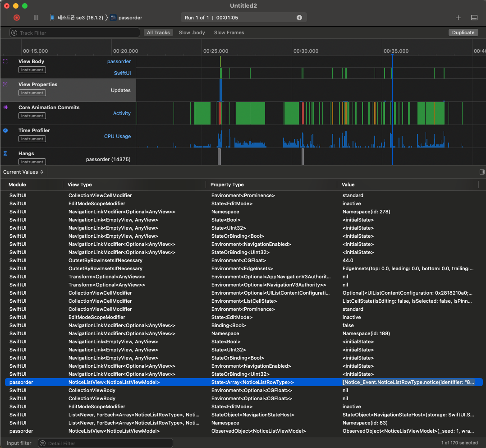Click the red record button
The width and height of the screenshot is (486, 448).
pyautogui.click(x=17, y=18)
